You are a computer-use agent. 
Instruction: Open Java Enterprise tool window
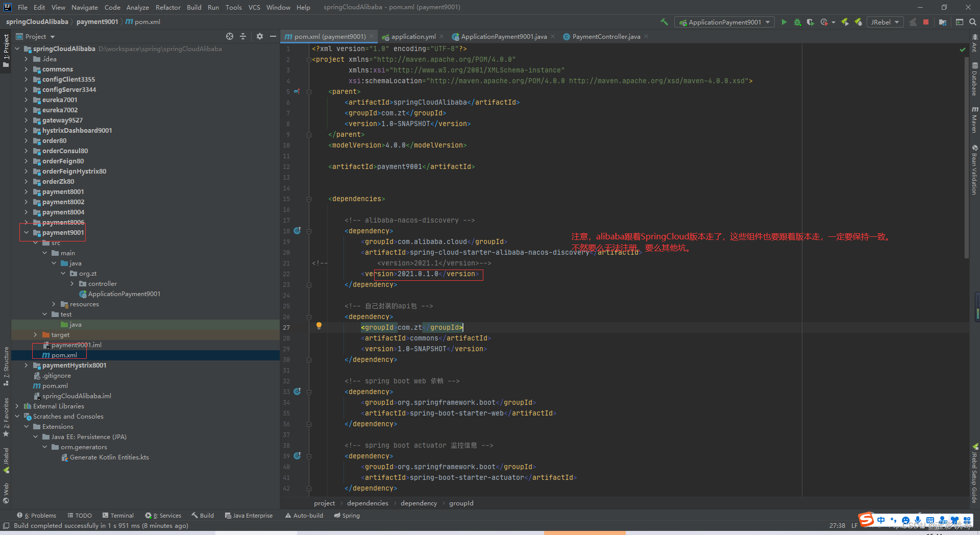tap(249, 516)
